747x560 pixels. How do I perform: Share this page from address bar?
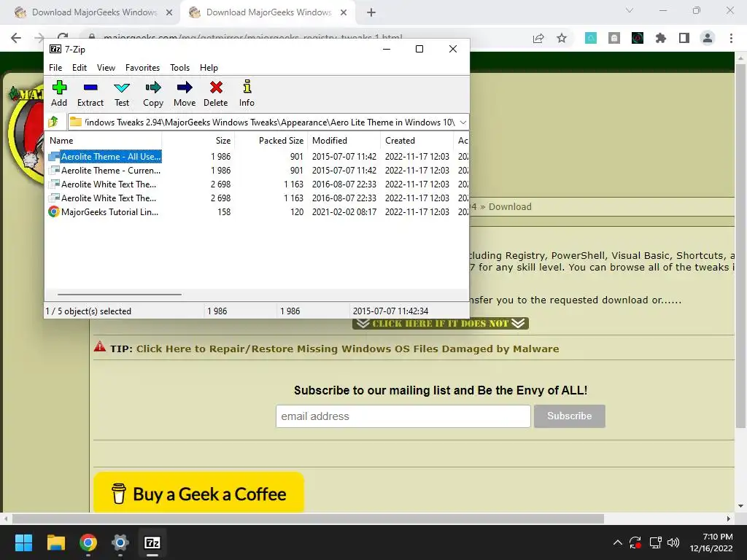pyautogui.click(x=538, y=38)
